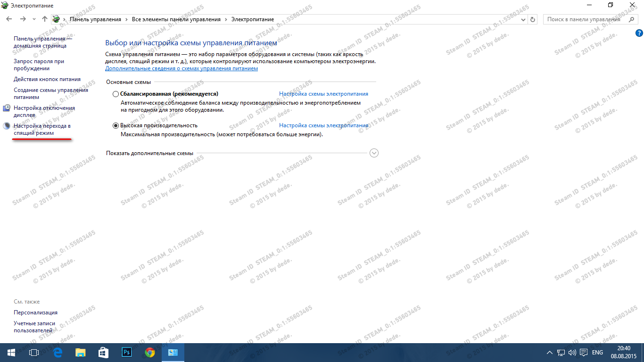
Task: Launch Microsoft Edge from taskbar
Action: 58,353
